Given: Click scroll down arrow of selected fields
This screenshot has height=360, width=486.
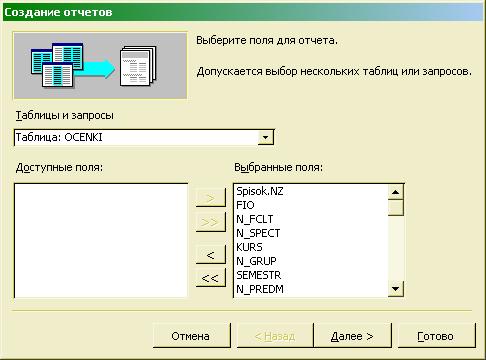Looking at the screenshot, I should 396,289.
